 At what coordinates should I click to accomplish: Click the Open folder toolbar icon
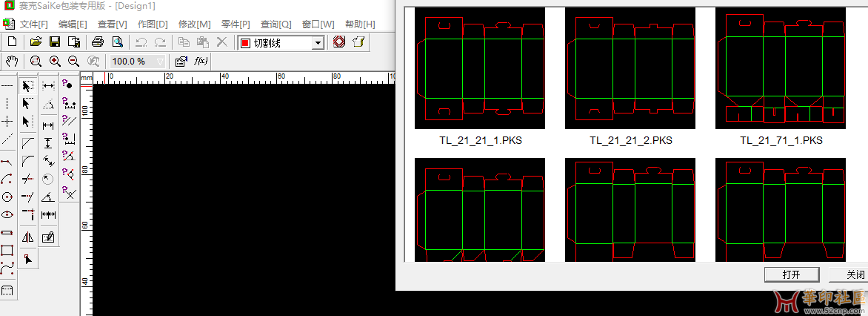36,42
